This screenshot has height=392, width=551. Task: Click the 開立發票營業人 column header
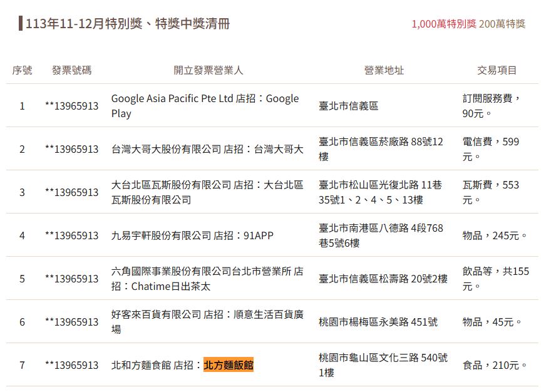click(208, 70)
